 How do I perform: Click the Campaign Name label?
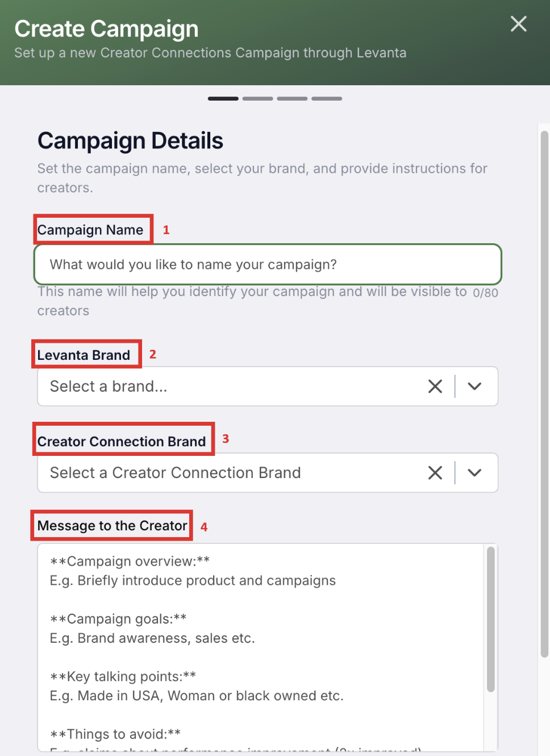[x=90, y=230]
